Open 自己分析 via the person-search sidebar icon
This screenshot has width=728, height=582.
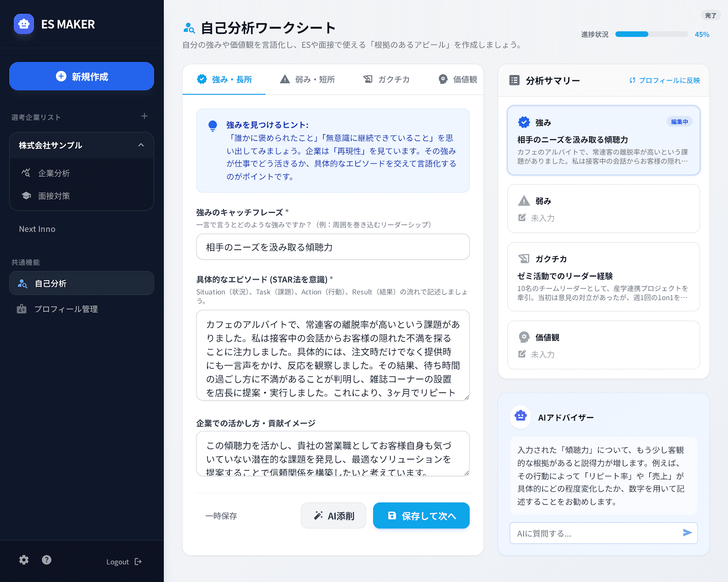click(22, 283)
